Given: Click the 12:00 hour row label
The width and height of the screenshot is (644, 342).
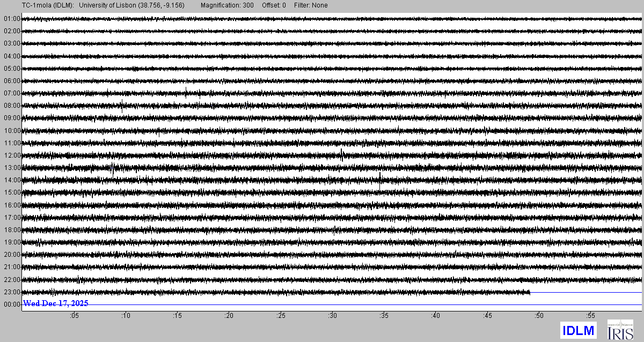Looking at the screenshot, I should [x=12, y=155].
